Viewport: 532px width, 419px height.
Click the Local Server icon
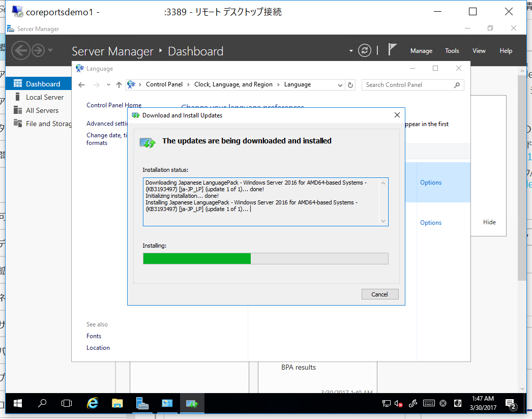18,97
